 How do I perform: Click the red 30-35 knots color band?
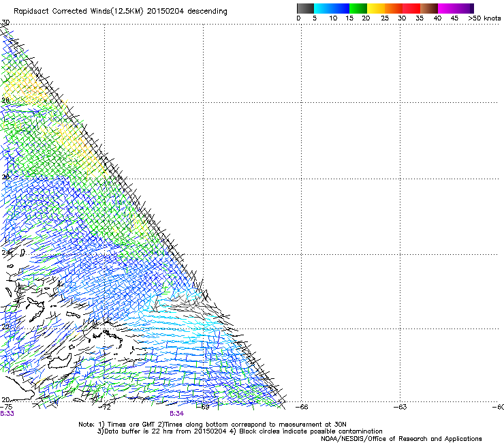pyautogui.click(x=411, y=8)
